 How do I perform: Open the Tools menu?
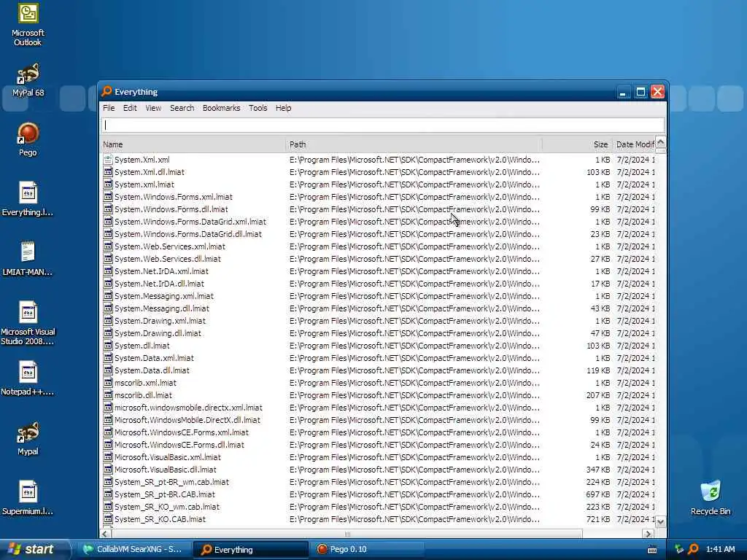(258, 108)
